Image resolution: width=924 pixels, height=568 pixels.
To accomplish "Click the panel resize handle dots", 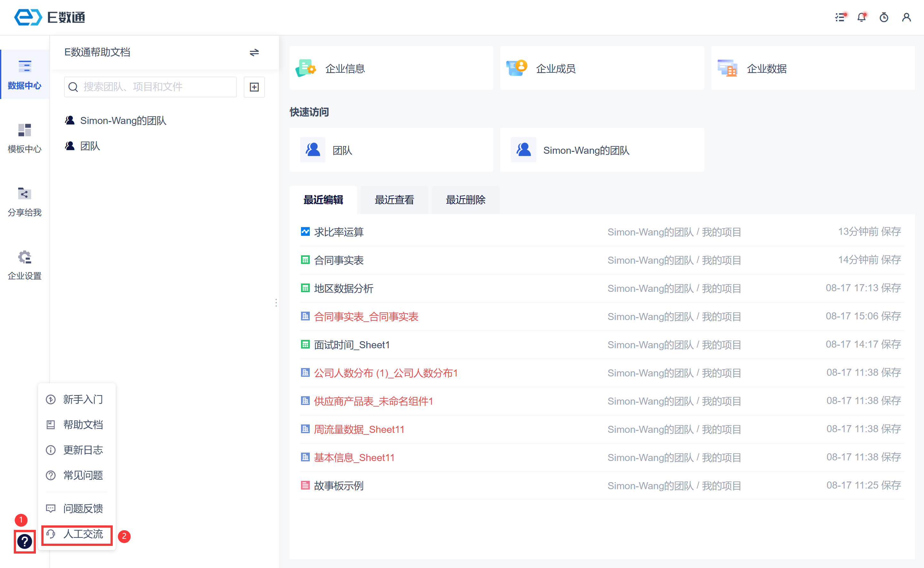I will point(276,303).
